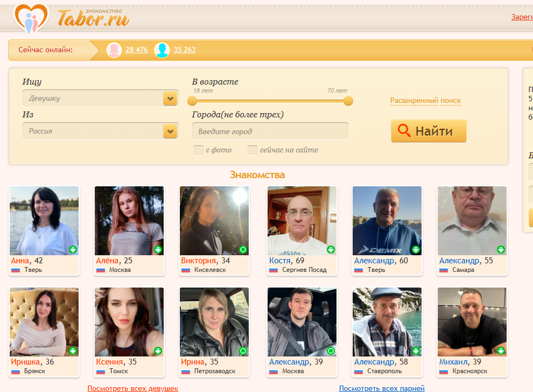Open Костя, 69 profile photo
The height and width of the screenshot is (392, 533).
click(302, 221)
